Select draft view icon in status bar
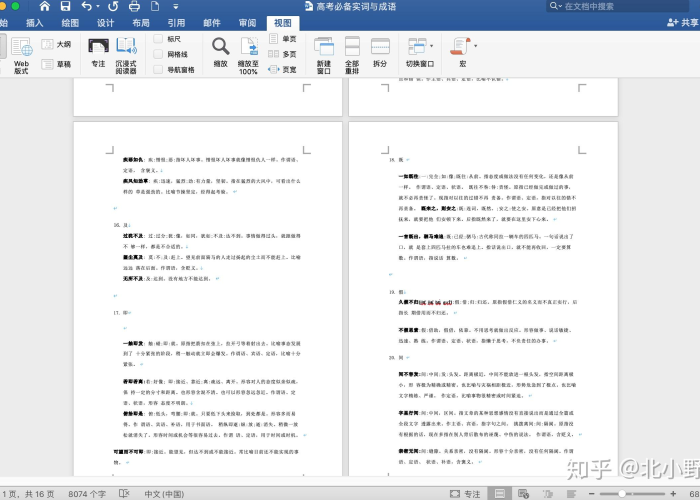The width and height of the screenshot is (700, 500). (x=571, y=494)
